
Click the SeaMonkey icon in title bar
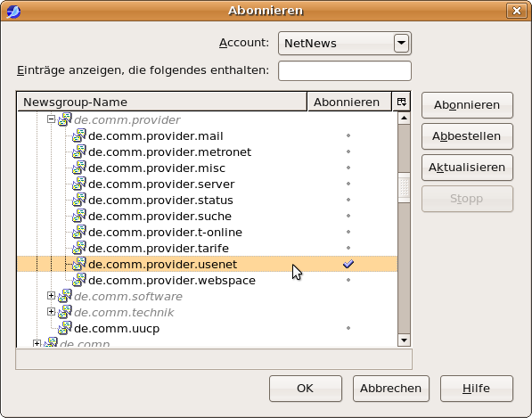tap(13, 12)
